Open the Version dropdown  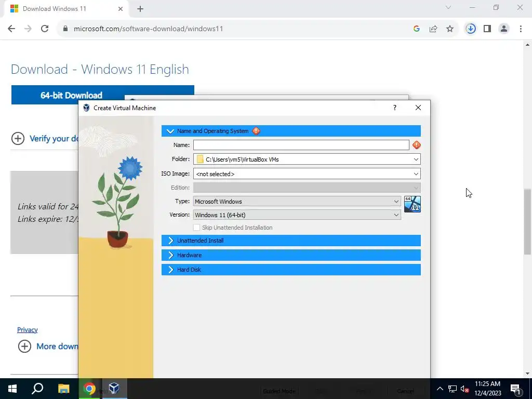(297, 215)
